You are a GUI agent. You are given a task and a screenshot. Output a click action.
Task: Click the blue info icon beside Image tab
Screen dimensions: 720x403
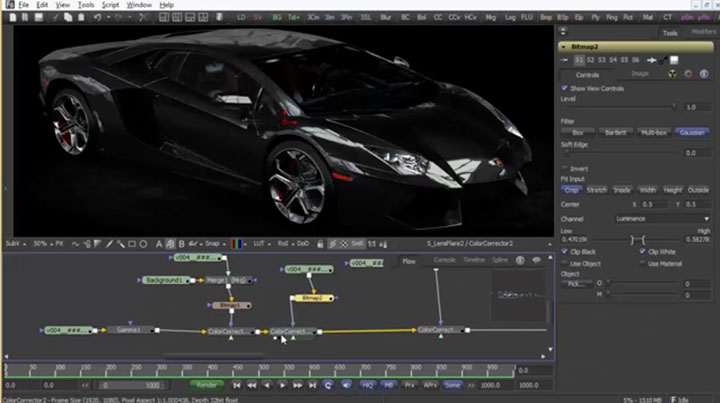(x=703, y=74)
